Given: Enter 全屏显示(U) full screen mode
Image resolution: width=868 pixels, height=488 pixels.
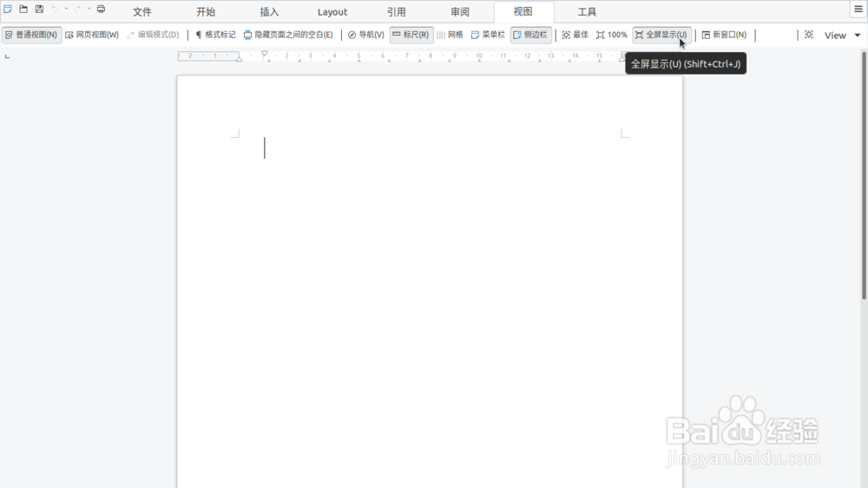Looking at the screenshot, I should click(x=661, y=35).
